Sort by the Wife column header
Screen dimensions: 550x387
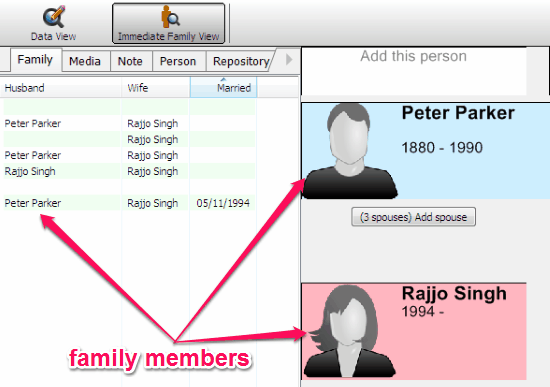tap(156, 87)
